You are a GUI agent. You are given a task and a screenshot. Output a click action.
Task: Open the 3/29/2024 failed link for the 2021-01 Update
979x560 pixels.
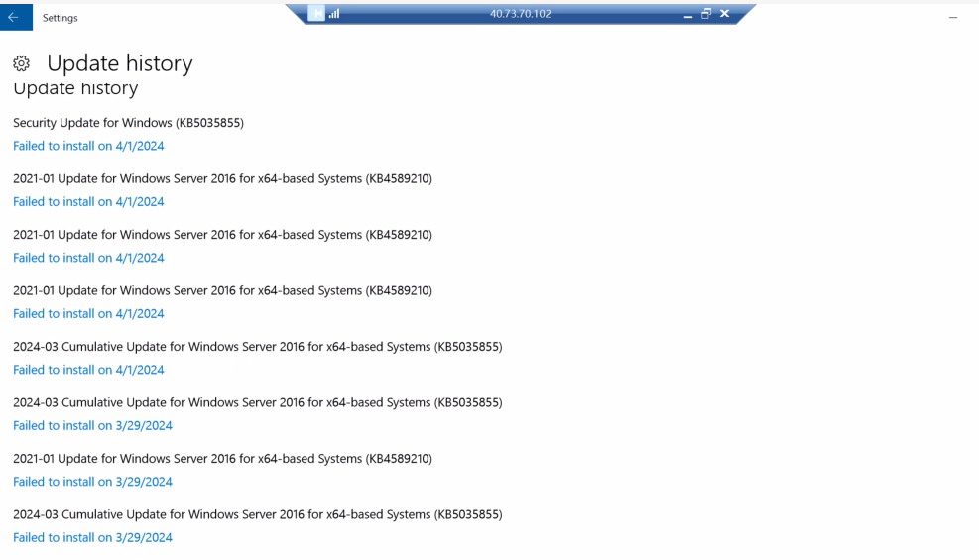92,482
